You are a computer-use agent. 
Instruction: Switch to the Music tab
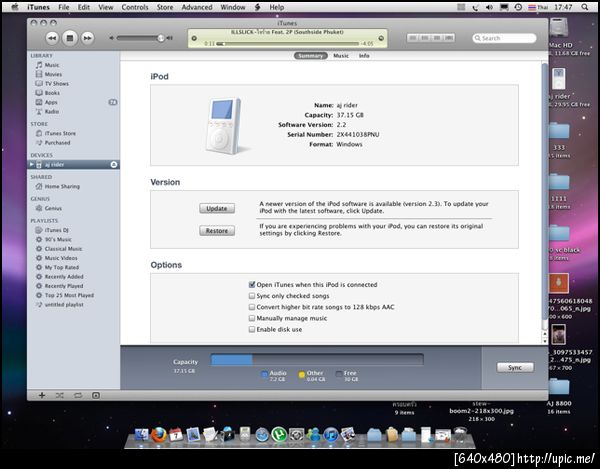341,55
